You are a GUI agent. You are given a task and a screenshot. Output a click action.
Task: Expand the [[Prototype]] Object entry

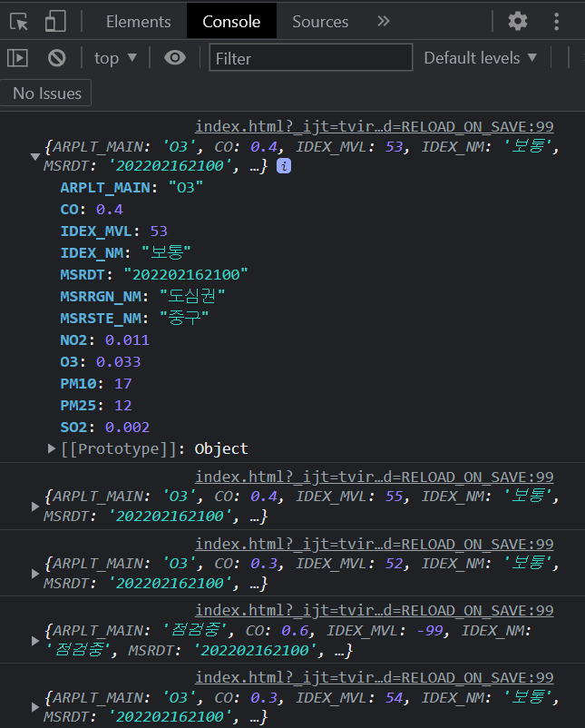click(52, 448)
